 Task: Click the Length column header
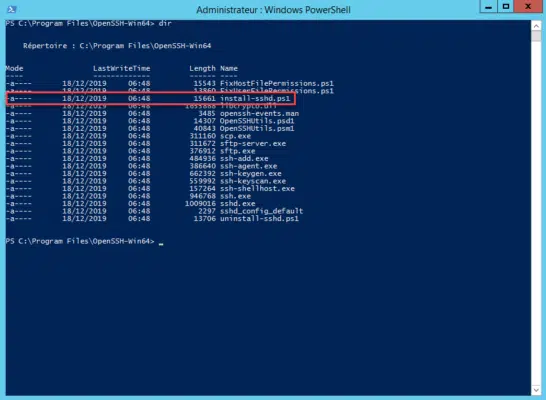(x=202, y=69)
